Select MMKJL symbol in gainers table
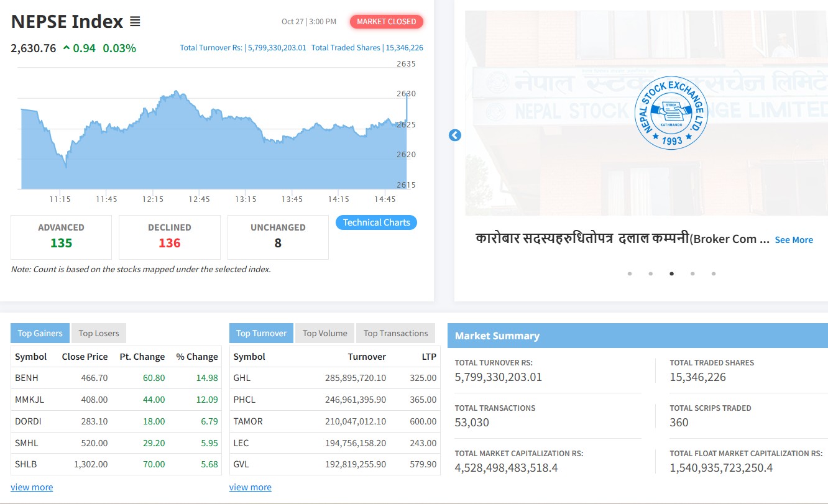Screen dimensions: 828x504 (30, 400)
